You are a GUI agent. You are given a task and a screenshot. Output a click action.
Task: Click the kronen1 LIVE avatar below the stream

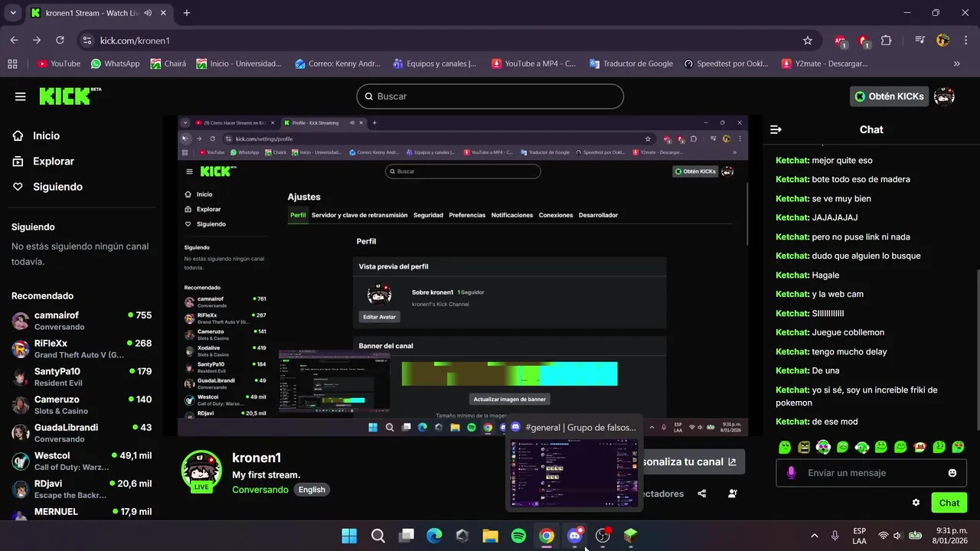coord(201,470)
